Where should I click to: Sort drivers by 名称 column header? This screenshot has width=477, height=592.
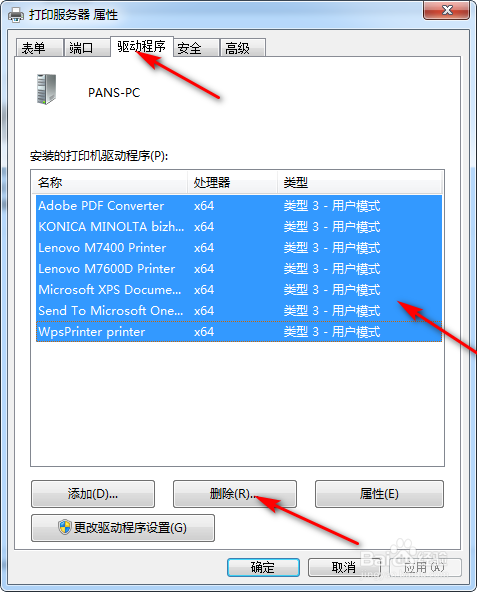click(110, 182)
